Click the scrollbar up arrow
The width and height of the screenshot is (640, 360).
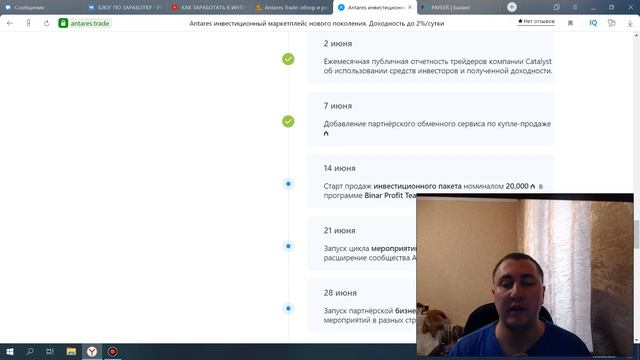click(636, 36)
